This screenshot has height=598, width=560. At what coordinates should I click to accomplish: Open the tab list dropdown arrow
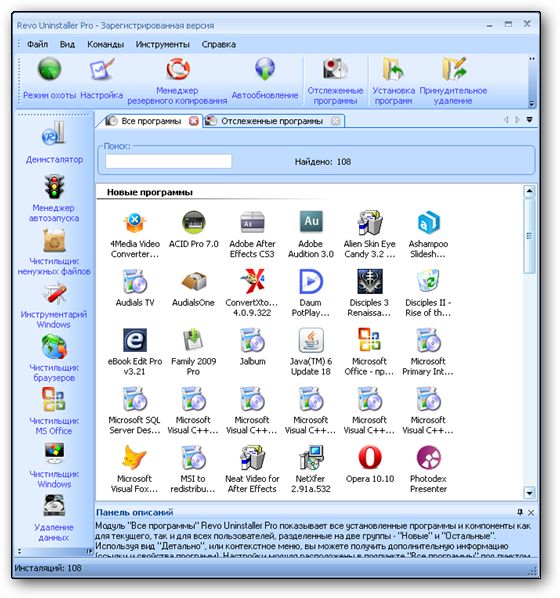click(x=529, y=119)
